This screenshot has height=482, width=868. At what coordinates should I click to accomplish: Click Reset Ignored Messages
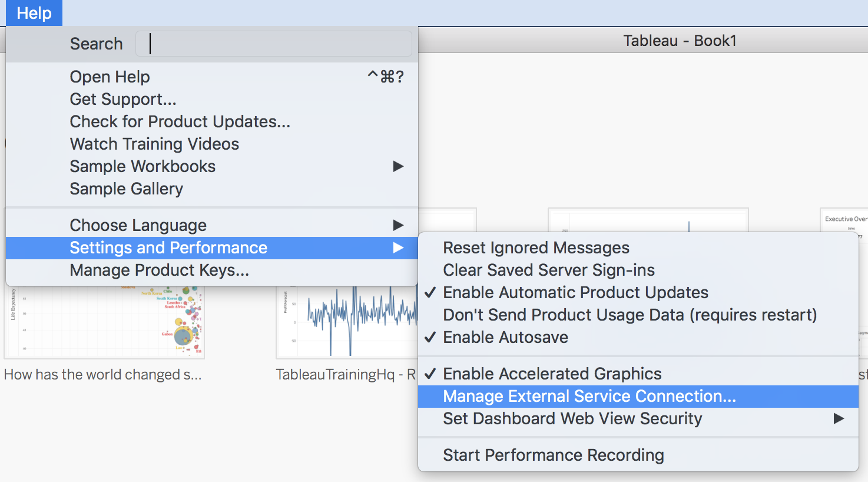pos(536,247)
